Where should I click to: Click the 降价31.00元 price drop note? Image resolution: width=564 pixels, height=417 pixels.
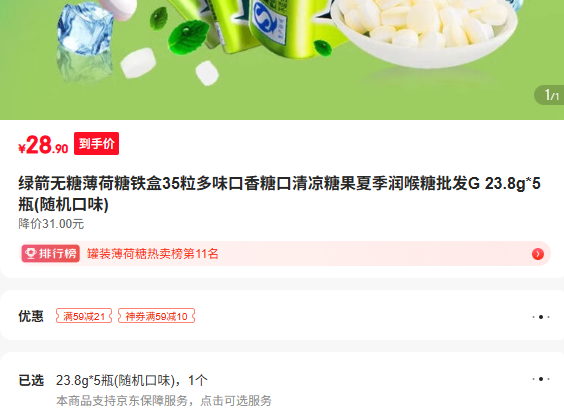point(51,224)
